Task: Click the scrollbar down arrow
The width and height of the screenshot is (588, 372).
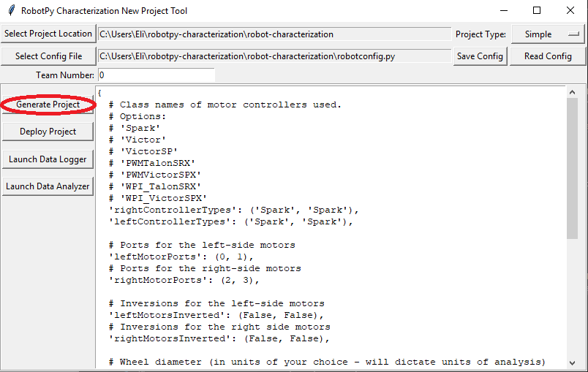Action: [x=572, y=362]
